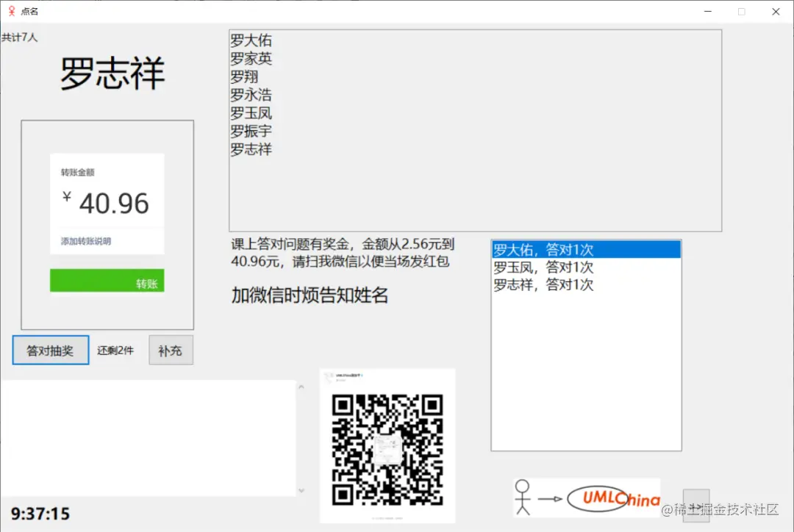Image resolution: width=794 pixels, height=532 pixels.
Task: Click the 9:37:15 clock display
Action: (x=40, y=514)
